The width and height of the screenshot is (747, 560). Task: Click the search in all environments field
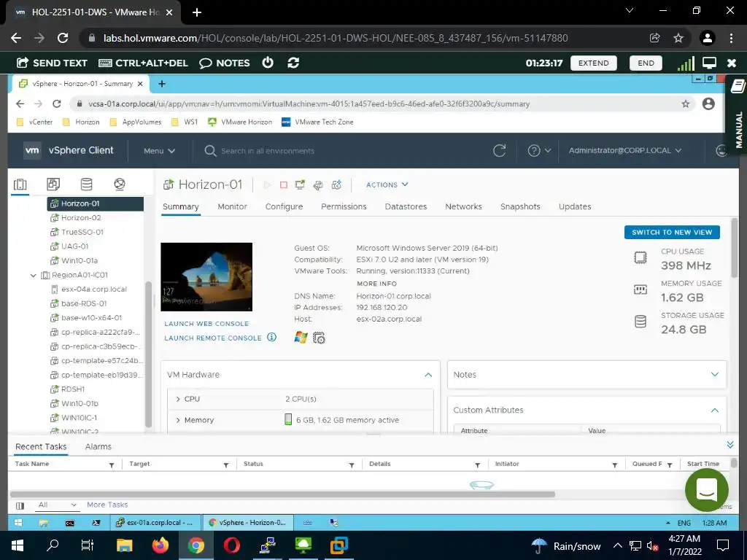(268, 151)
